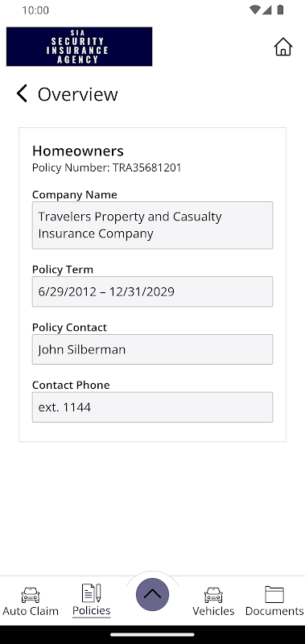Screen dimensions: 305x644
Task: Go back using the Overview chevron
Action: pyautogui.click(x=22, y=93)
